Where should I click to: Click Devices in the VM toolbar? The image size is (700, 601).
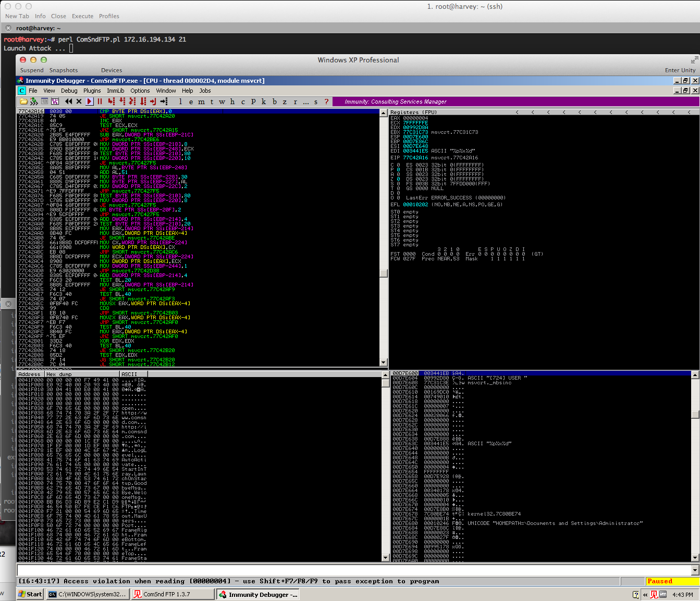point(112,70)
